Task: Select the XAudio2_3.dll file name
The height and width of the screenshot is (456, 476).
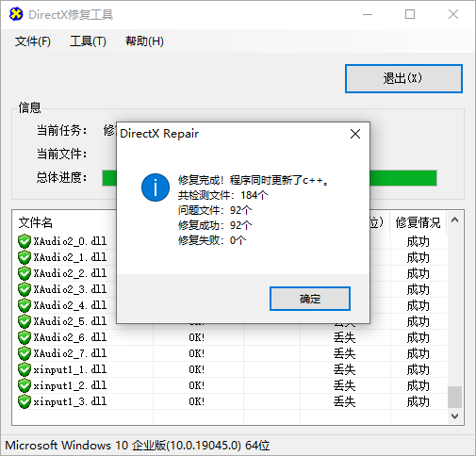Action: click(x=70, y=289)
